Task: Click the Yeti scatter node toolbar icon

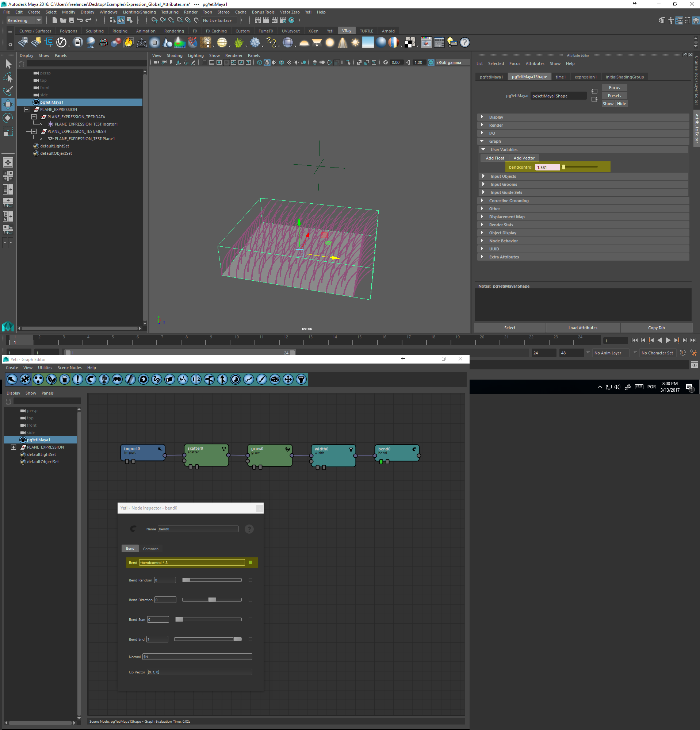Action: (x=38, y=379)
